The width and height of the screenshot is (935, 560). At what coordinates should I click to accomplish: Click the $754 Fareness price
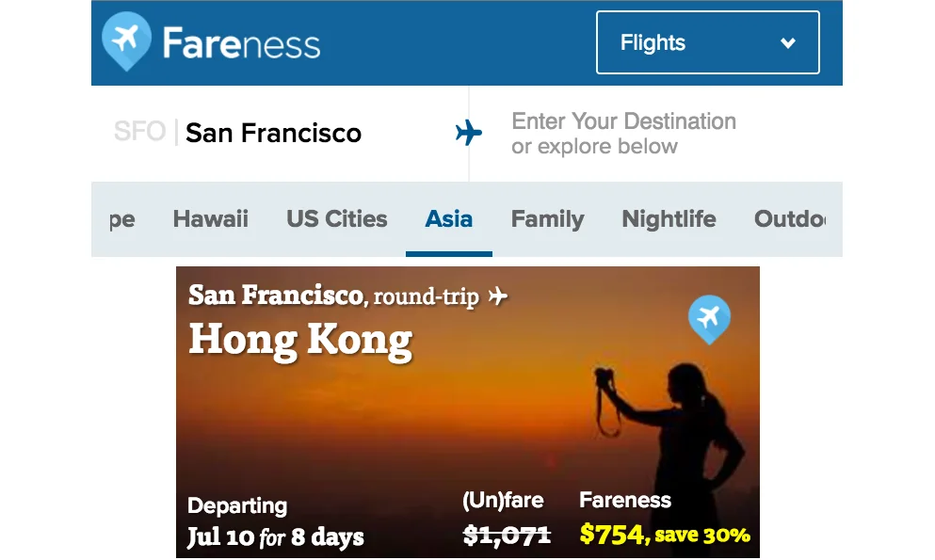(614, 535)
